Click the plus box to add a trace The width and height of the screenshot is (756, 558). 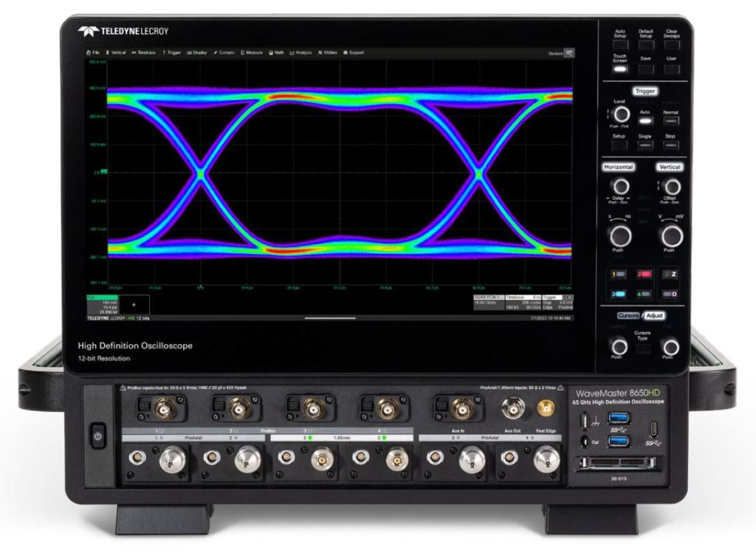point(134,303)
